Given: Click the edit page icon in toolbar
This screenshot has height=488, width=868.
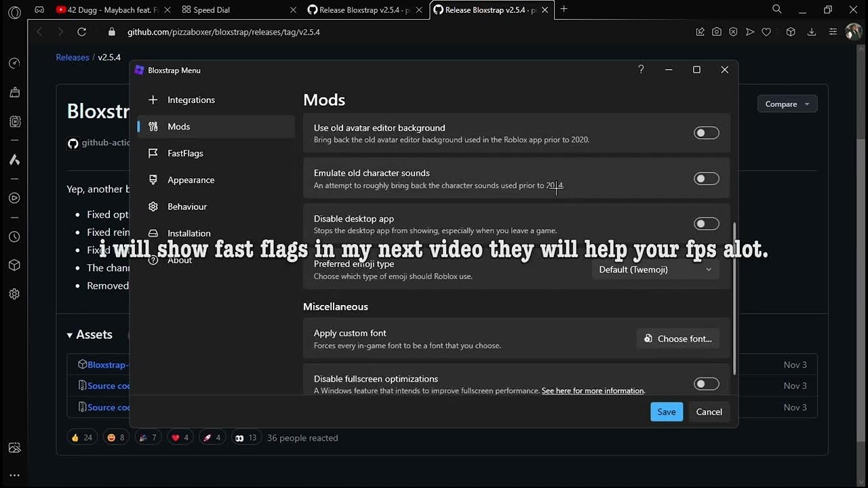Looking at the screenshot, I should [701, 32].
